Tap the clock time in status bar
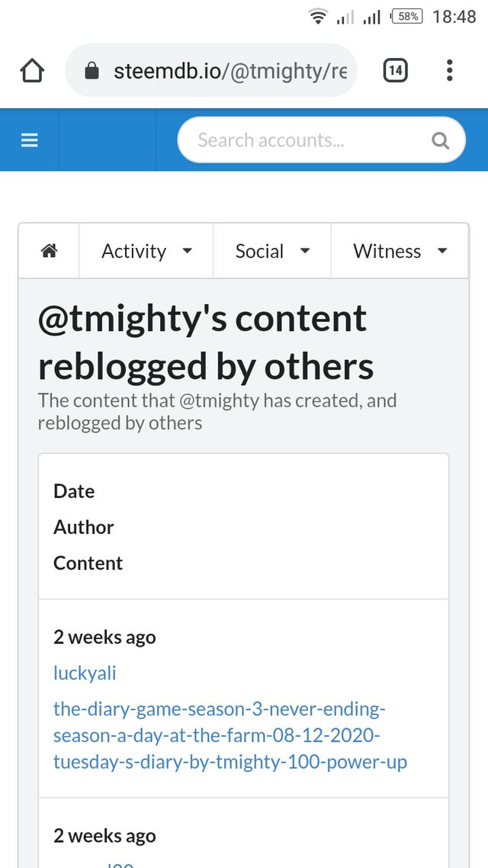The image size is (488, 868). [454, 16]
